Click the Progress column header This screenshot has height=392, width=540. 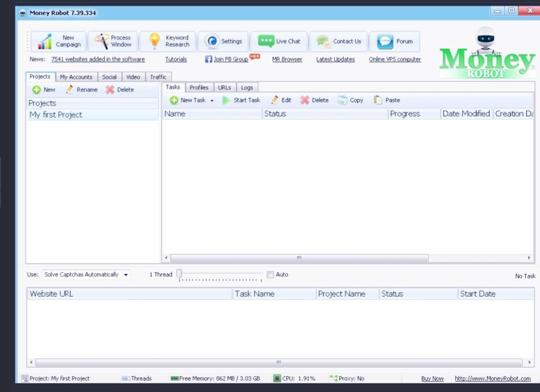click(414, 114)
